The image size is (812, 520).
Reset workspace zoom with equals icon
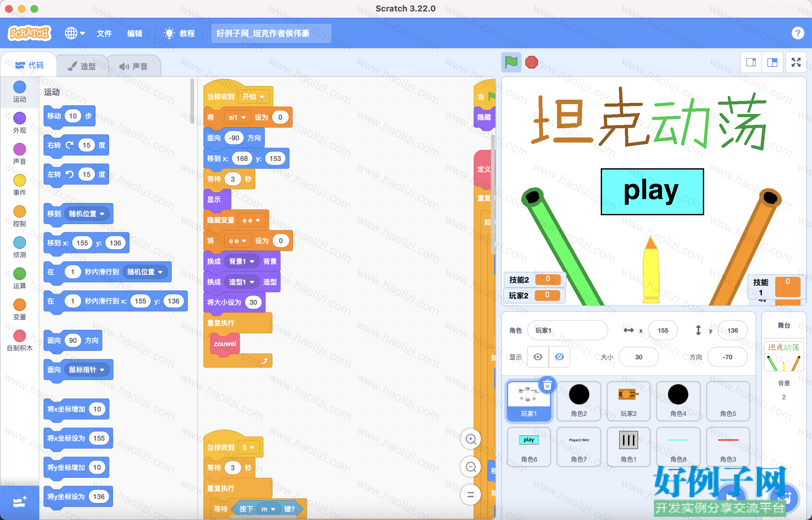pos(471,495)
